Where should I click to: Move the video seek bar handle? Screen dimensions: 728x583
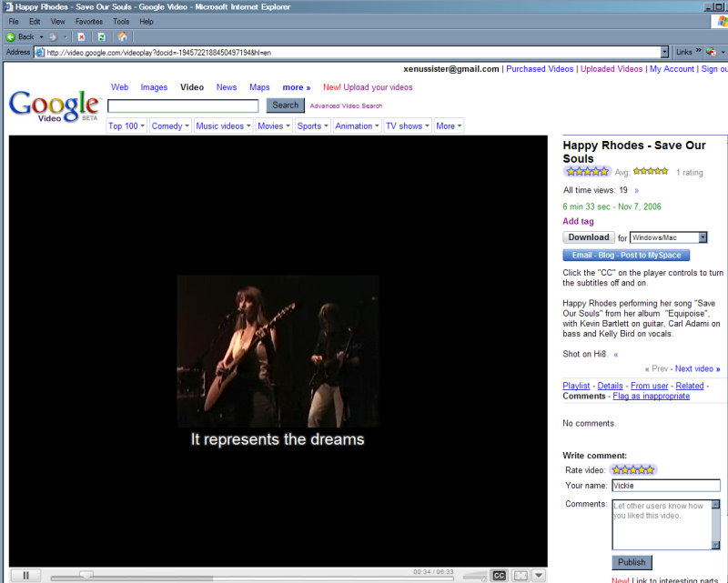point(86,575)
